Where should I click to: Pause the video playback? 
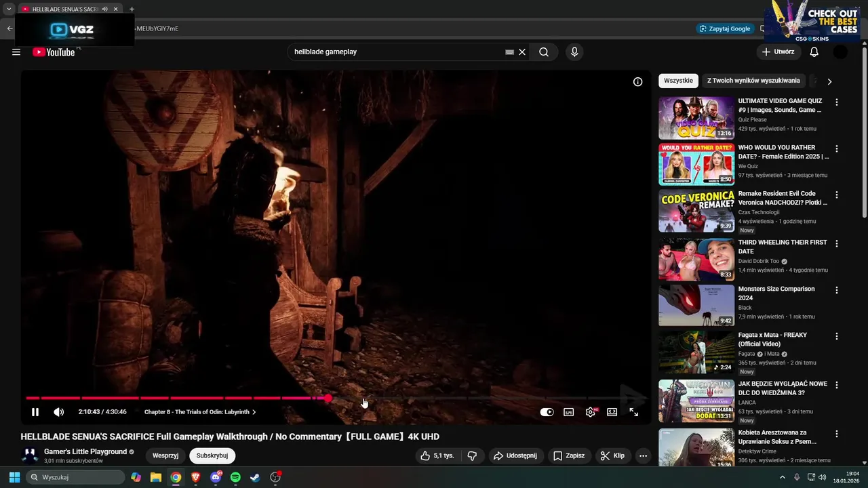point(35,412)
